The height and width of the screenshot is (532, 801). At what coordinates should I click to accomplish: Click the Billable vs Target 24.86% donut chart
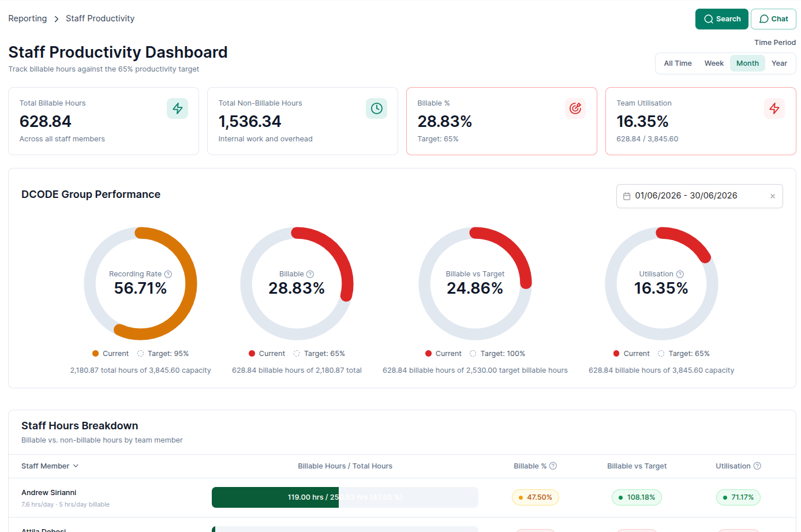[475, 283]
